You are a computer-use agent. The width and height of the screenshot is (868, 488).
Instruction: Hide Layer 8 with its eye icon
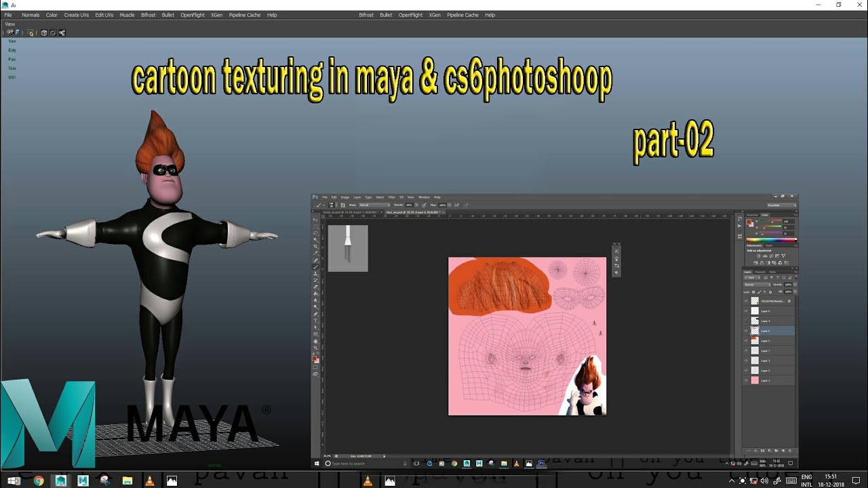(746, 311)
